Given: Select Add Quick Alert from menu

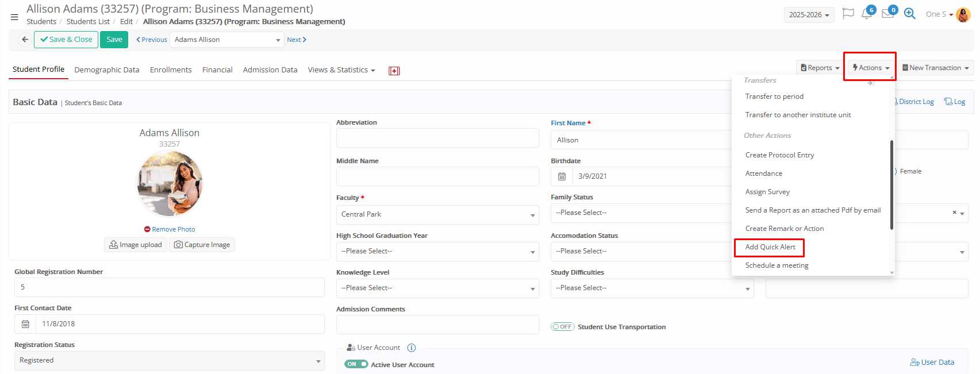Looking at the screenshot, I should (770, 247).
